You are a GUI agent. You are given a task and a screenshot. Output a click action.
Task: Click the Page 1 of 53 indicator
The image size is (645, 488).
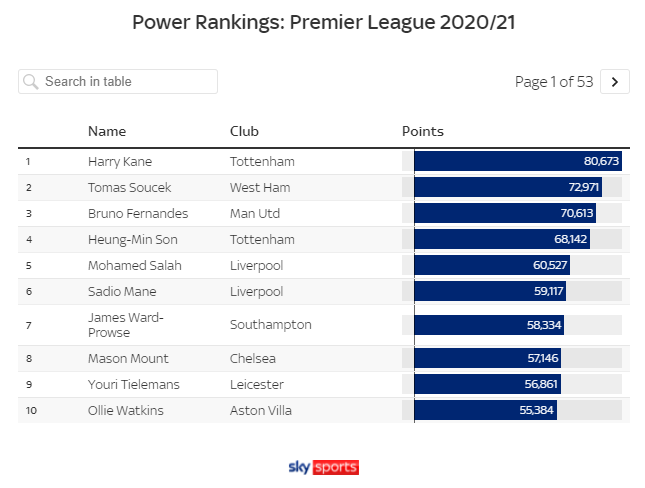pyautogui.click(x=554, y=81)
